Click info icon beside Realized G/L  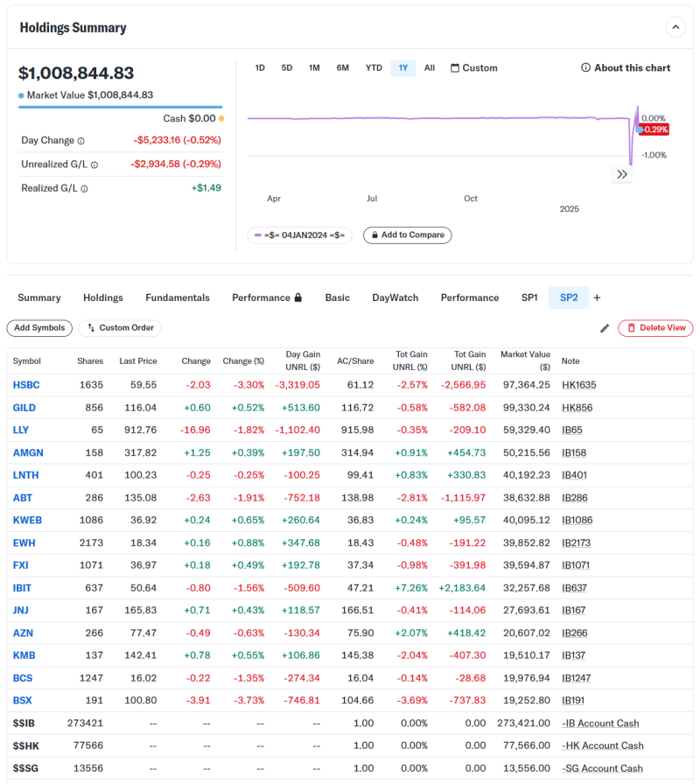click(85, 188)
